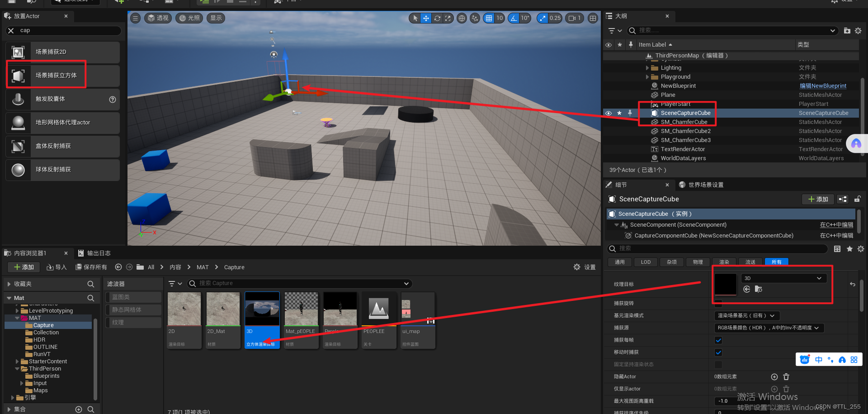Switch viewport layout with the four-pane icon
Viewport: 868px width, 414px height.
593,18
